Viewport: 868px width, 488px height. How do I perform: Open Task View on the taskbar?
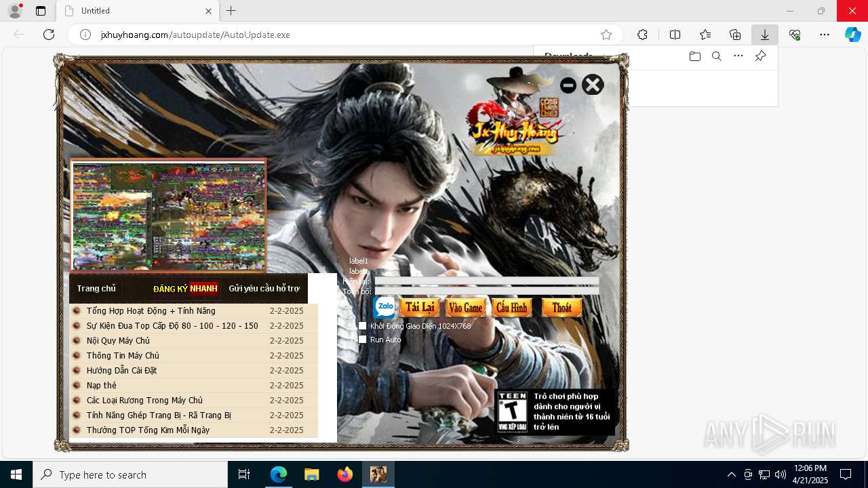point(244,474)
